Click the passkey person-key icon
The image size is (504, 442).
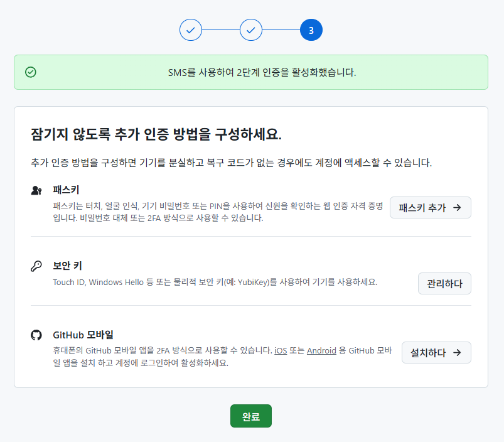pyautogui.click(x=36, y=190)
